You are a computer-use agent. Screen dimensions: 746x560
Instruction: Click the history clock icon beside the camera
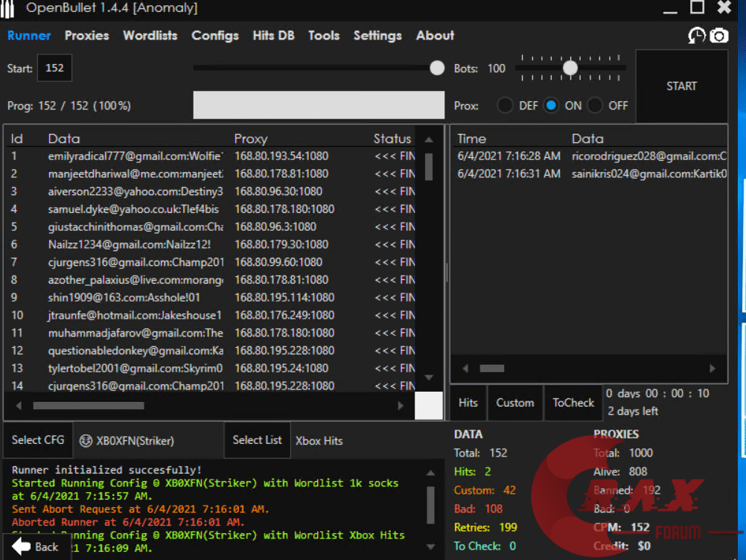[697, 35]
